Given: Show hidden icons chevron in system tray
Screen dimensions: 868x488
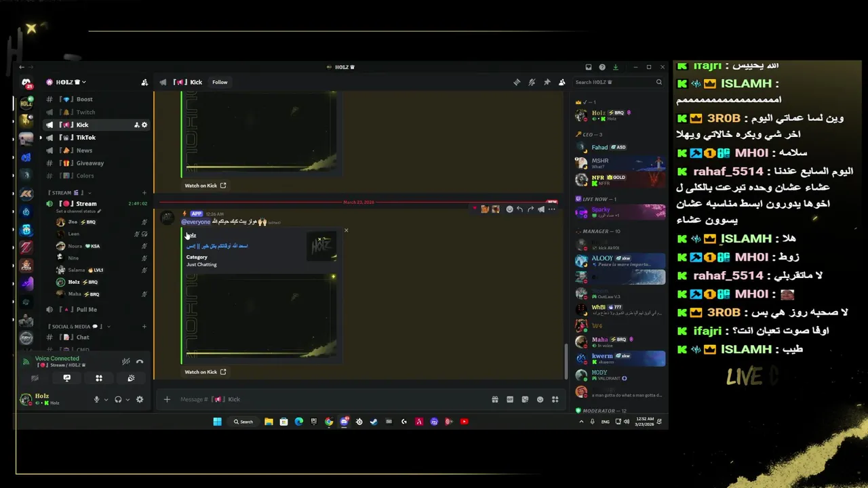Looking at the screenshot, I should 581,422.
